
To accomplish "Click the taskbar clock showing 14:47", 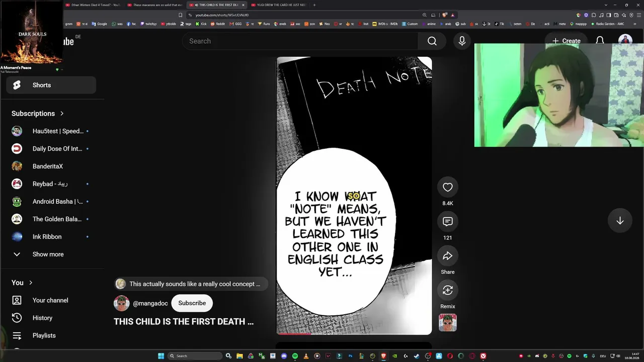I will tap(632, 356).
